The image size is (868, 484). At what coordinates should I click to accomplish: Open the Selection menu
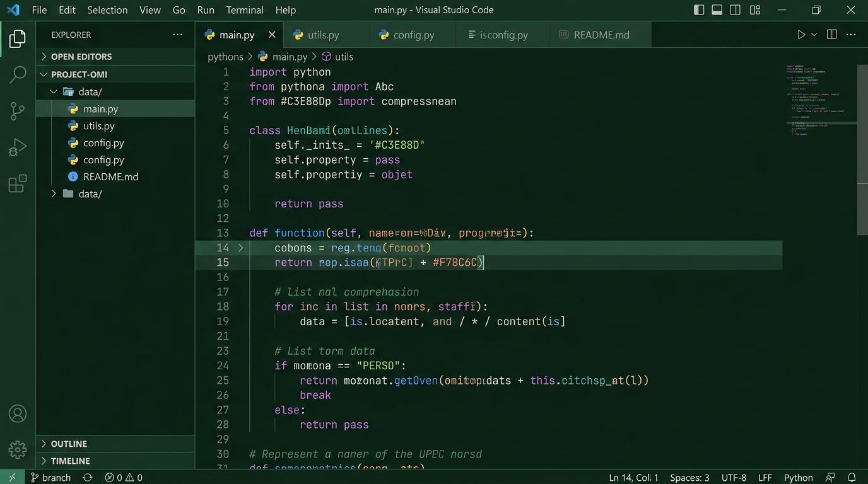pos(107,10)
